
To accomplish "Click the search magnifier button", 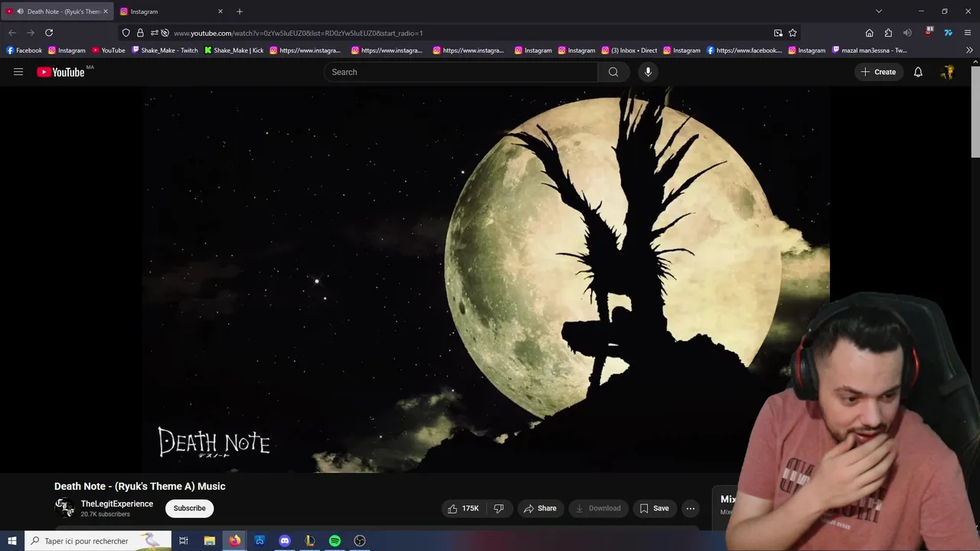I will [x=613, y=72].
